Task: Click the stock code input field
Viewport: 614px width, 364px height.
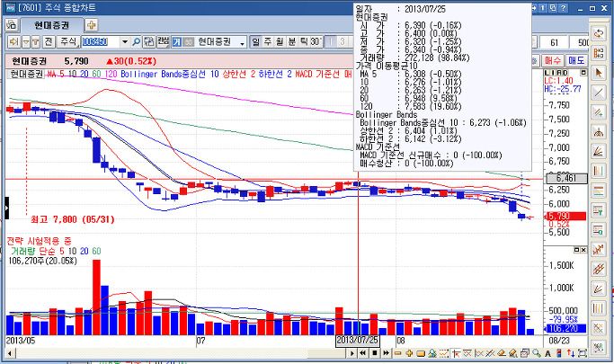Action: 101,41
